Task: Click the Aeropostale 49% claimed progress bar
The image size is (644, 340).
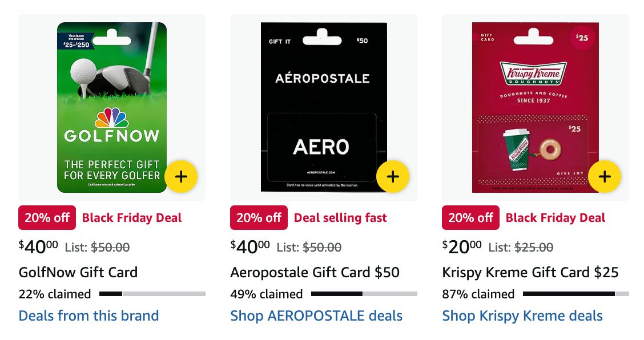Action: click(x=364, y=294)
